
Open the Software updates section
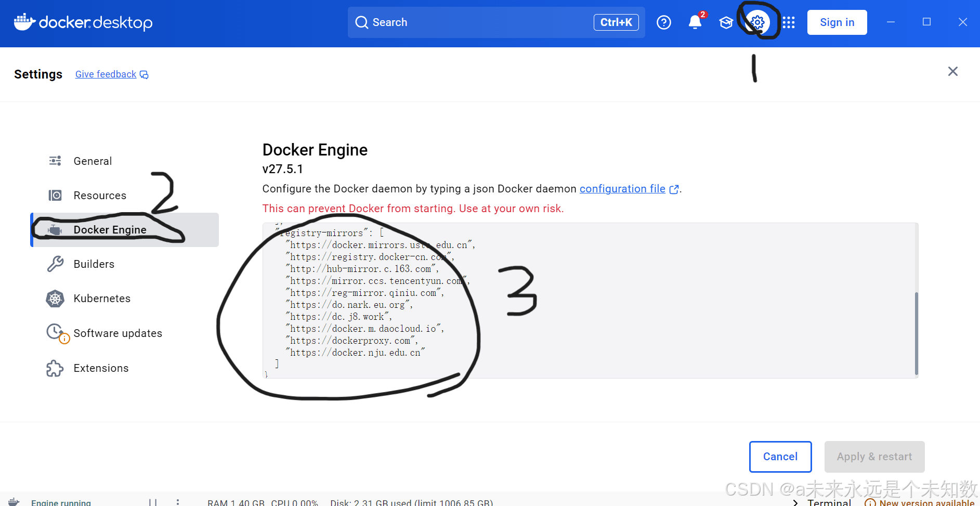117,333
